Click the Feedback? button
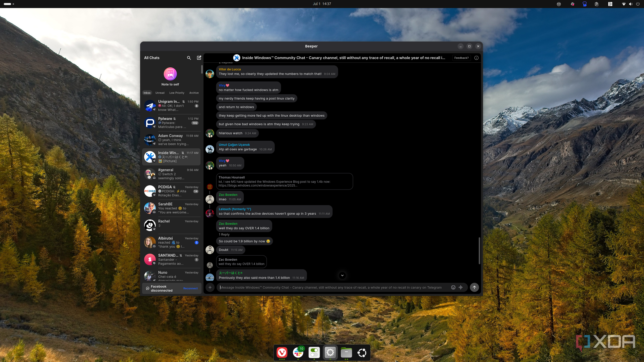This screenshot has width=644, height=362. (x=461, y=58)
